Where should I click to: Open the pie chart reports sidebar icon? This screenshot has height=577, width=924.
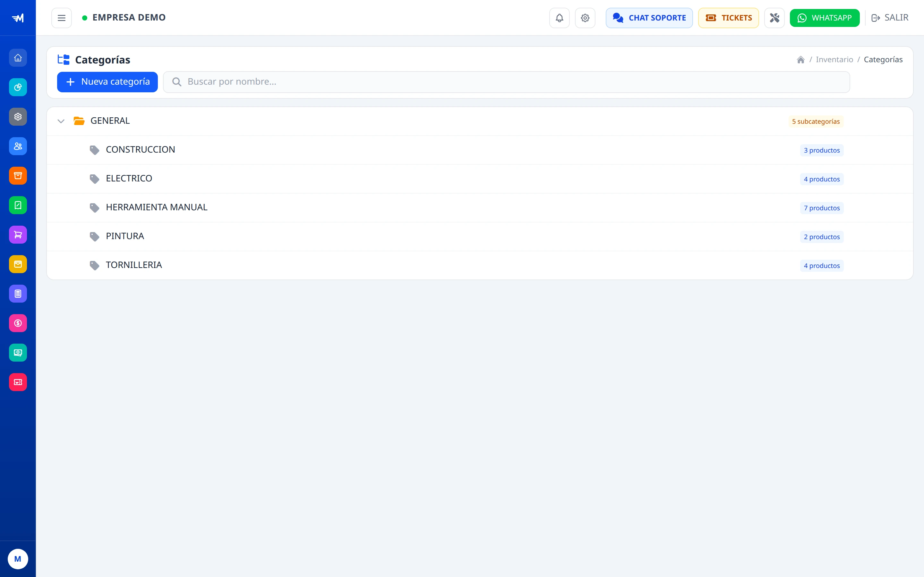pos(18,88)
